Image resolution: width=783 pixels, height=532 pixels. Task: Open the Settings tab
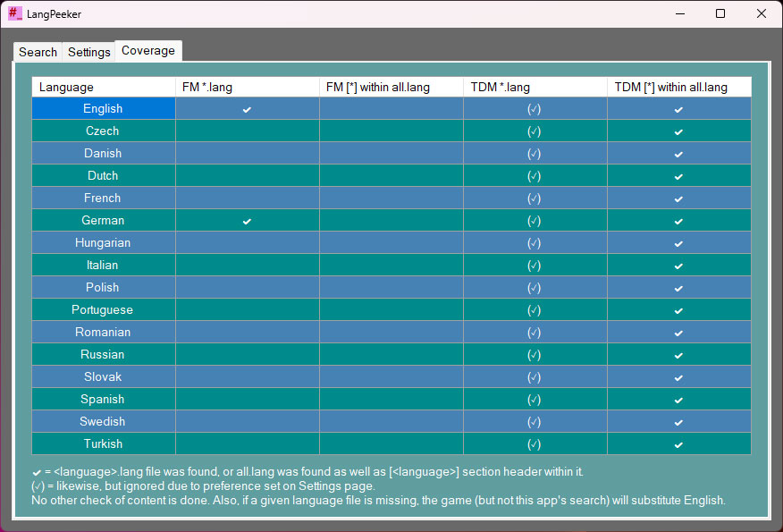[89, 52]
